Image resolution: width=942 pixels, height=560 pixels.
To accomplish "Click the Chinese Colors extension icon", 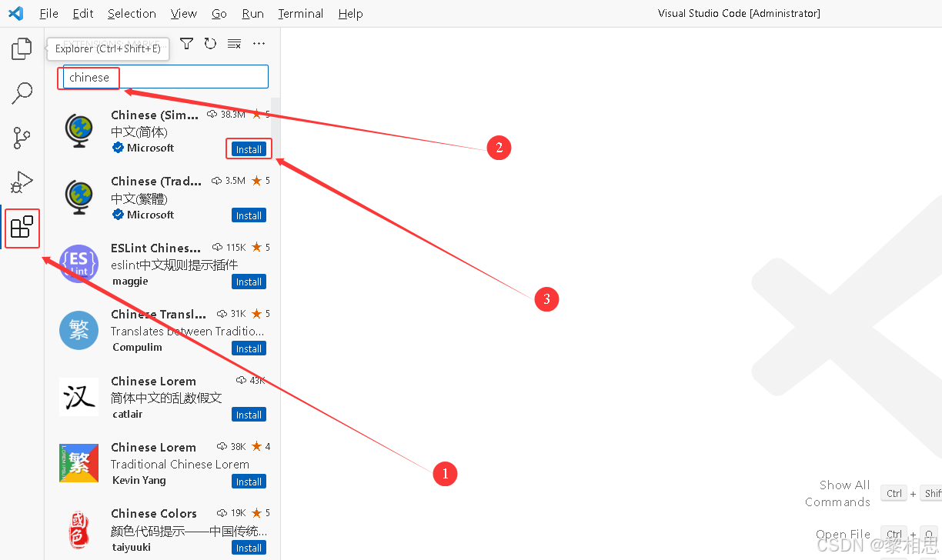I will (78, 529).
